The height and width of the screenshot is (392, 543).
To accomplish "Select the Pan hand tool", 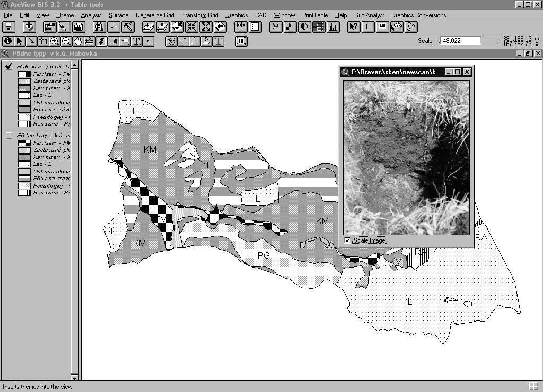I will pyautogui.click(x=78, y=41).
